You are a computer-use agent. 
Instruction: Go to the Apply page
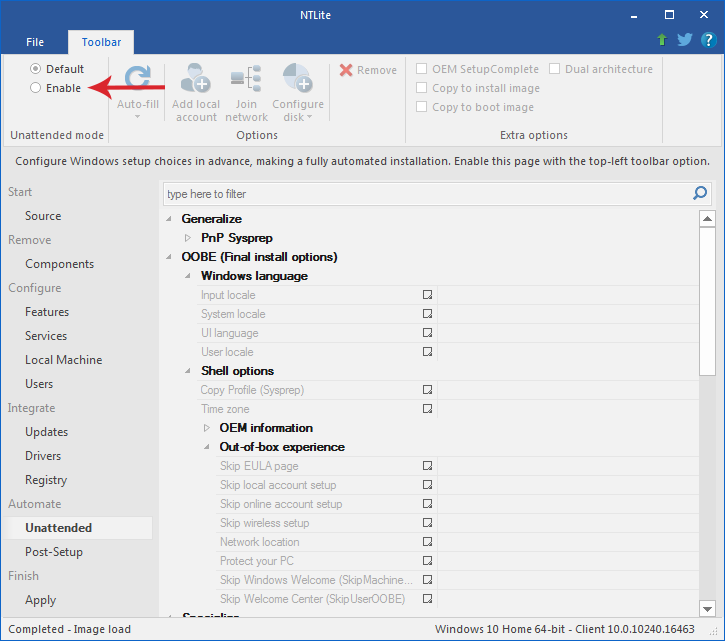[41, 600]
